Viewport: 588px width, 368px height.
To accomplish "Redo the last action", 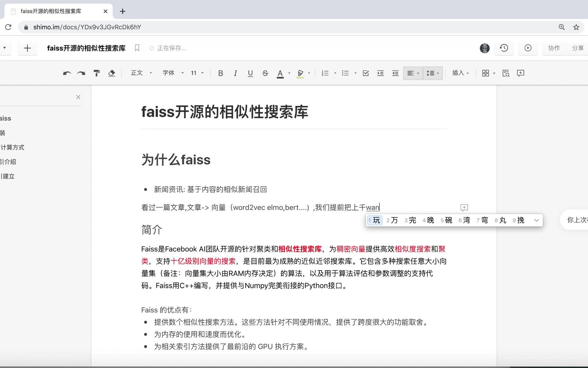I will tap(81, 73).
